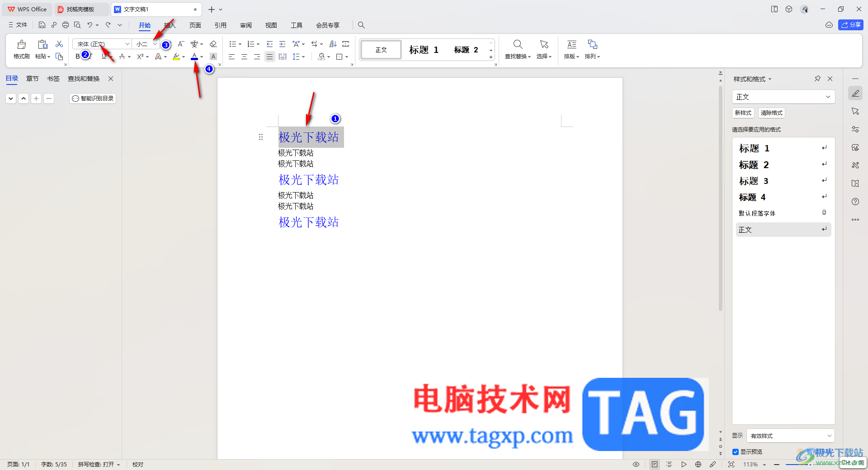Click the Cut scissors icon
Viewport: 868px width, 470px height.
(59, 44)
